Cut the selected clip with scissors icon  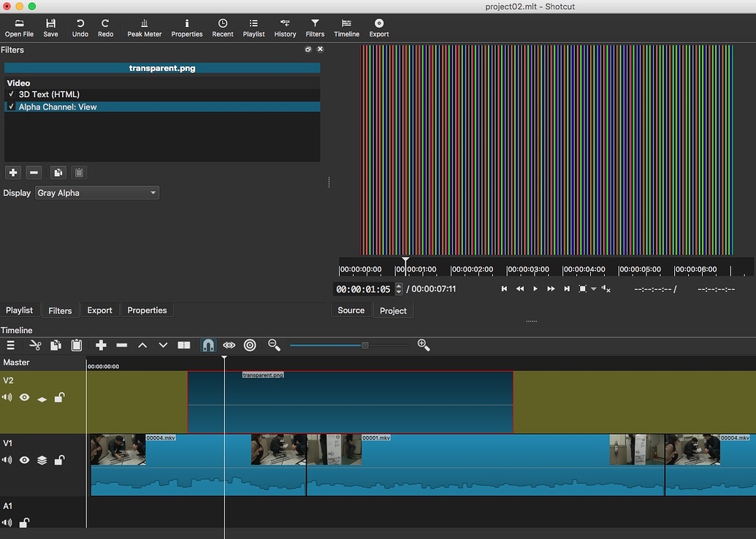[x=35, y=345]
